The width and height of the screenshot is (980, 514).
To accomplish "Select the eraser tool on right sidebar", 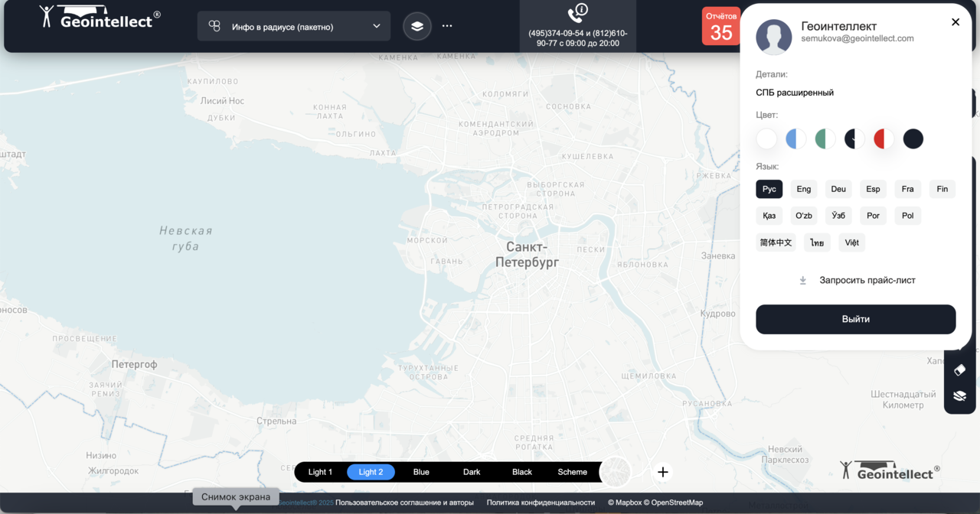I will 959,370.
